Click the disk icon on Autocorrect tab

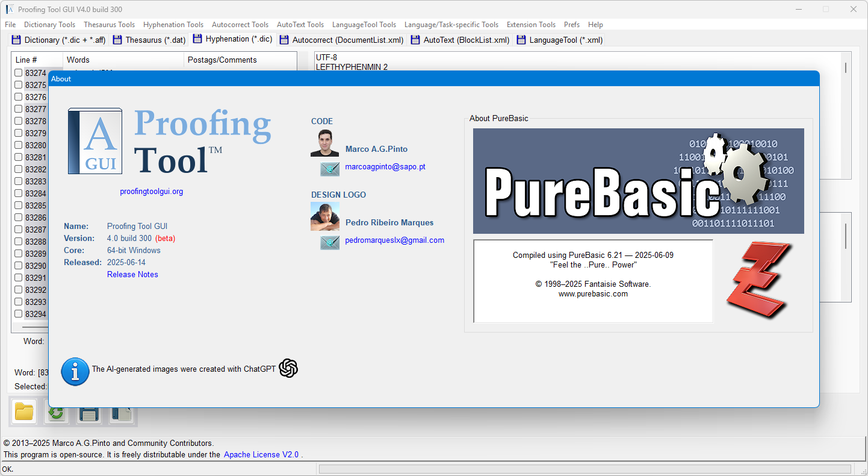[x=284, y=40]
